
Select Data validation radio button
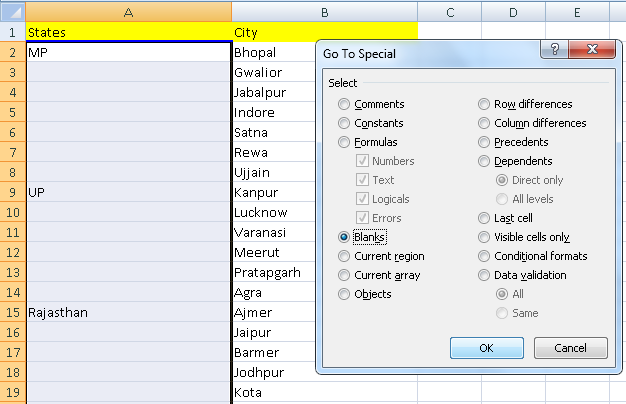[485, 275]
